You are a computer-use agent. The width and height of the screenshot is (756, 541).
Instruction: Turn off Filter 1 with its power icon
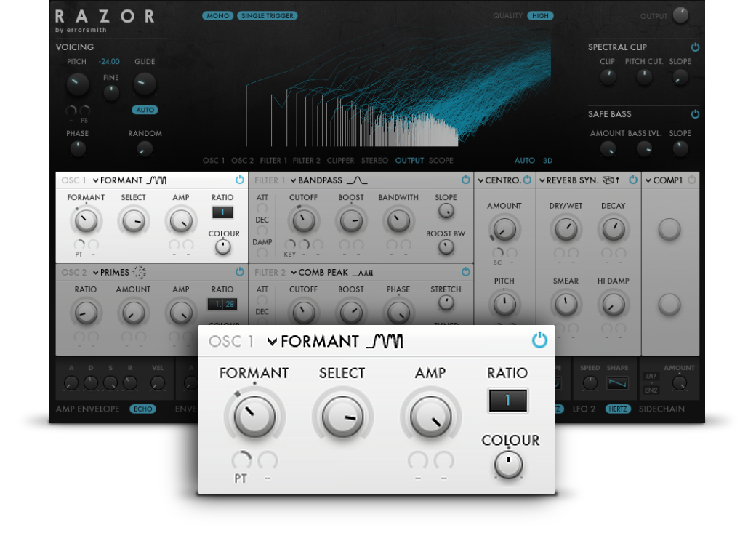[465, 180]
